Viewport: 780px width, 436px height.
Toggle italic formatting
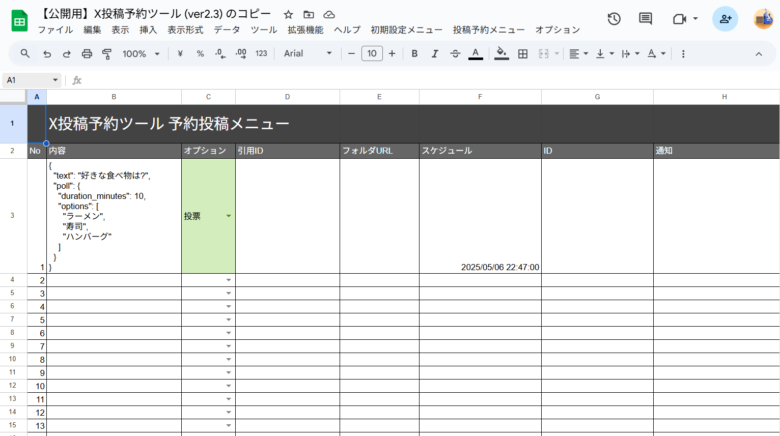435,54
